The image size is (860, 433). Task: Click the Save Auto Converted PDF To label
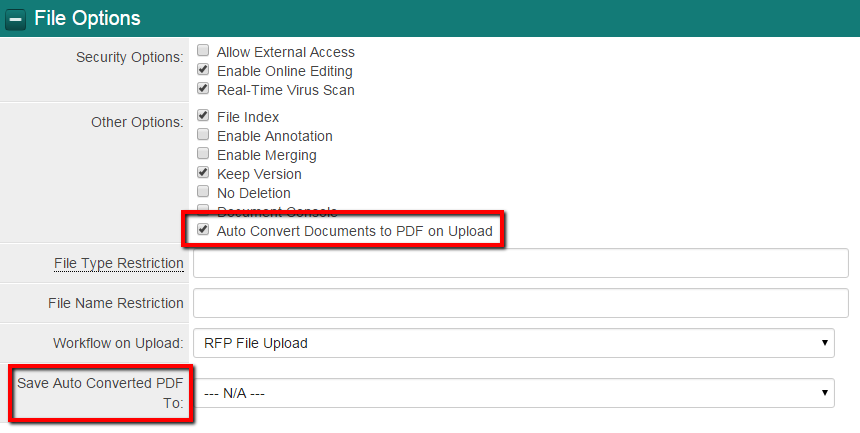(x=100, y=393)
